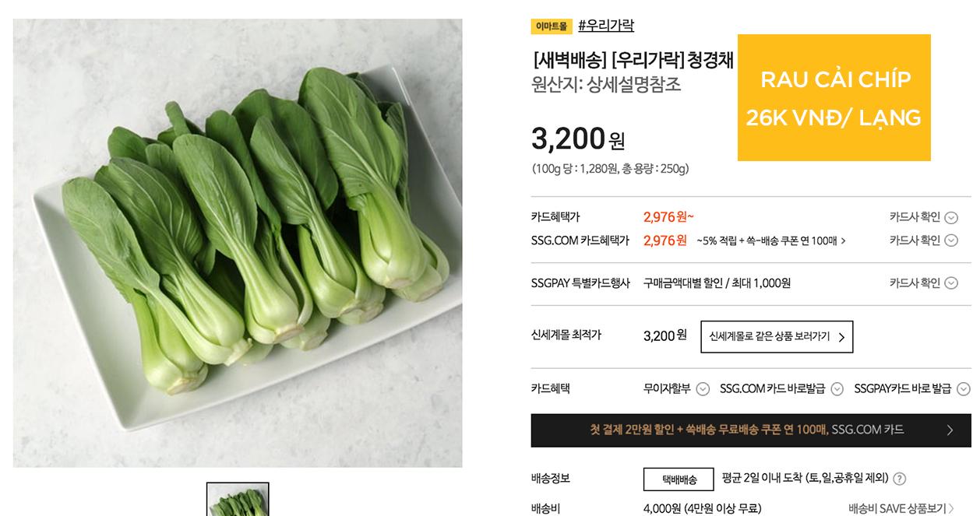
Task: Open the #우리가락 hashtag link
Action: pos(606,26)
